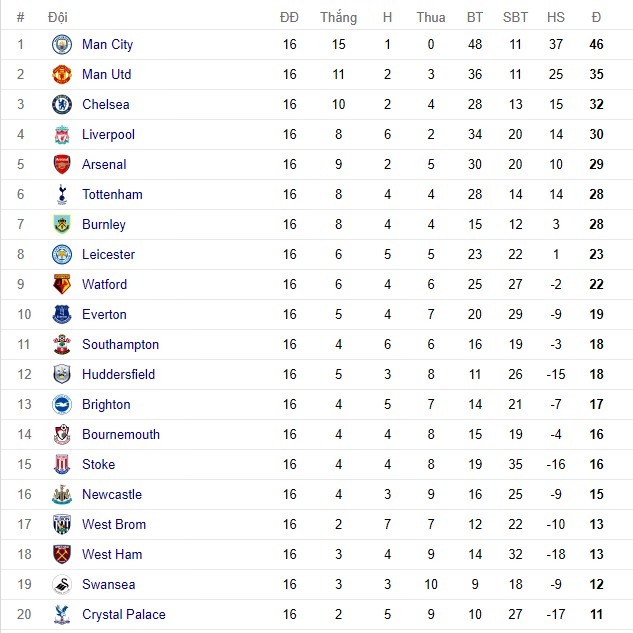633x633 pixels.
Task: Click the Thắng column header
Action: (x=338, y=17)
